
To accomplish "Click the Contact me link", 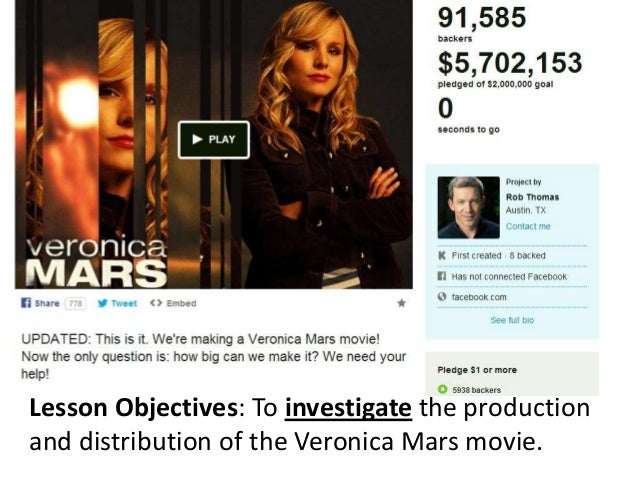I will [x=528, y=226].
